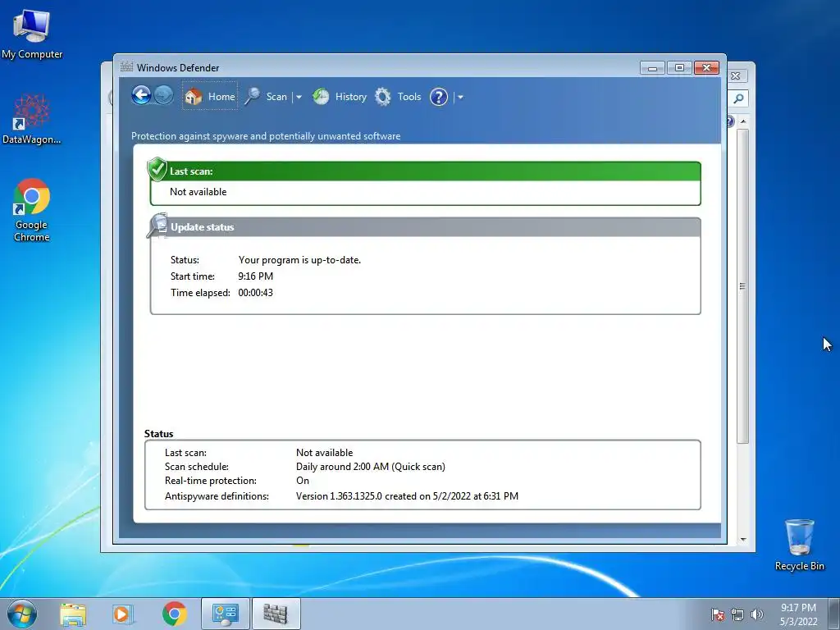Open History via the clock icon
Viewport: 840px width, 630px height.
pyautogui.click(x=321, y=97)
